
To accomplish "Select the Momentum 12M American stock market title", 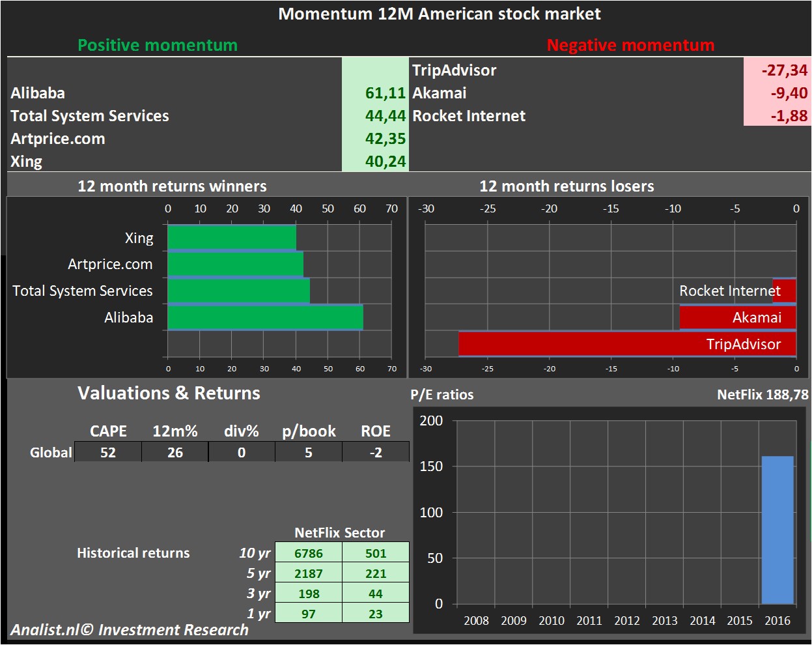I will [x=440, y=14].
